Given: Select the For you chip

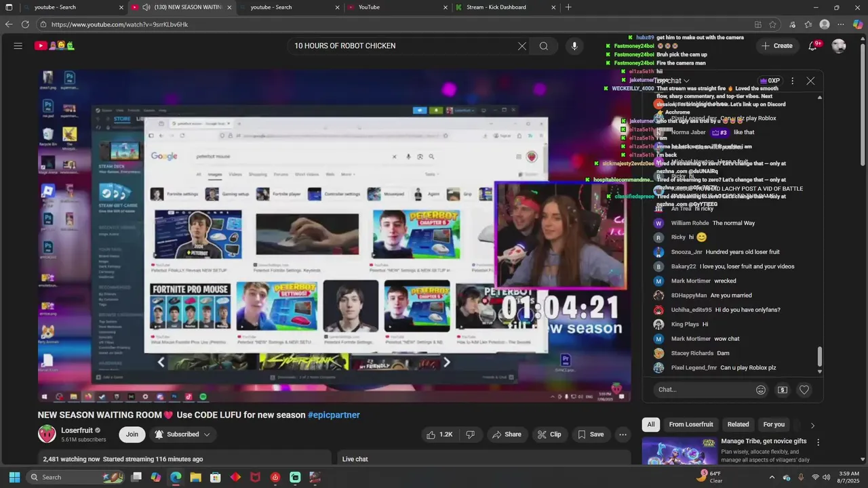Looking at the screenshot, I should (774, 424).
